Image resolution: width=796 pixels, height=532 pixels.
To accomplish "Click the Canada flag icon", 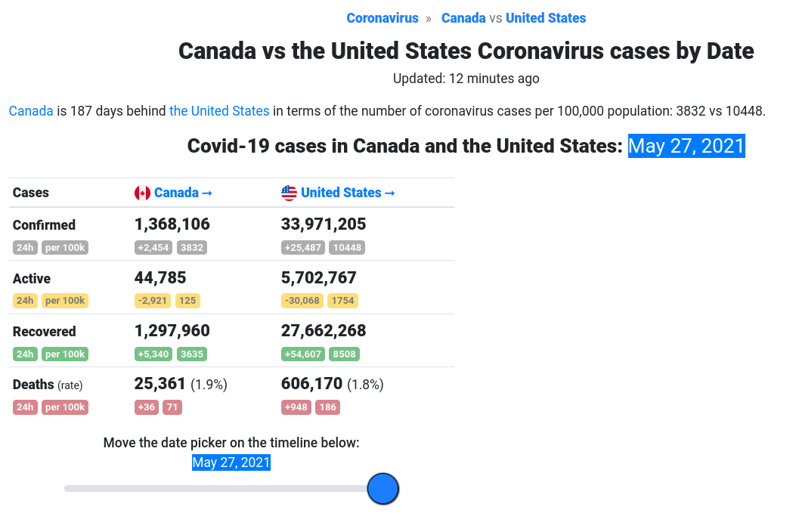I will [142, 193].
